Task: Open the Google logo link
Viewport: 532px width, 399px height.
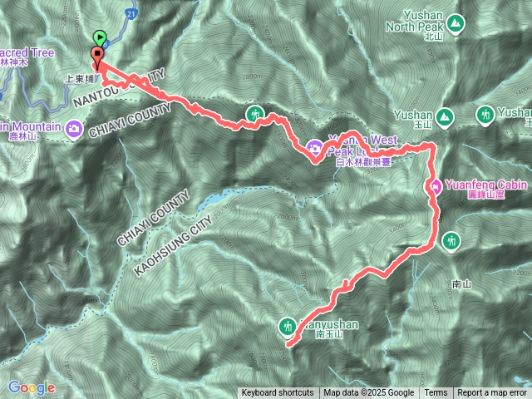Action: click(x=32, y=388)
